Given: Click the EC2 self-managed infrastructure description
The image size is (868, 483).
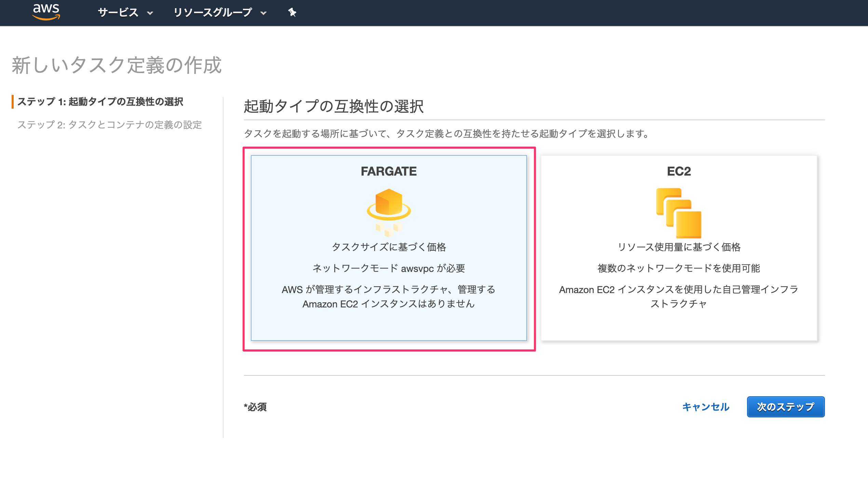Looking at the screenshot, I should tap(679, 296).
